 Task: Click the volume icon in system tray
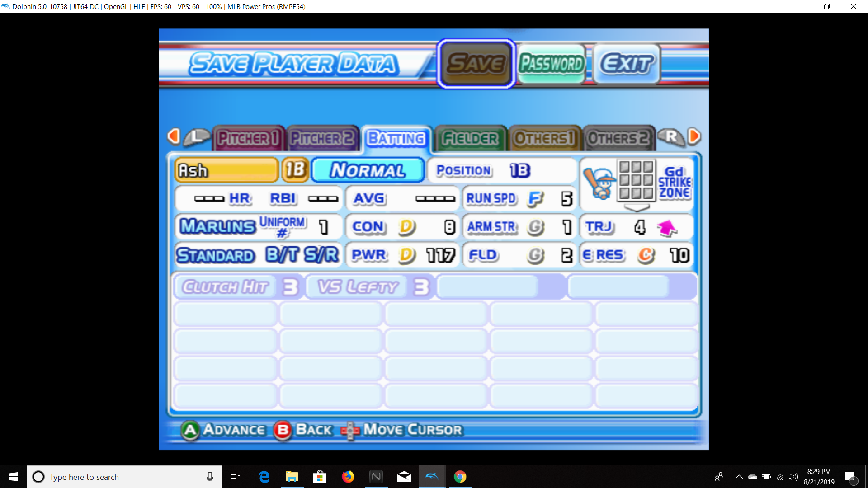pyautogui.click(x=793, y=477)
